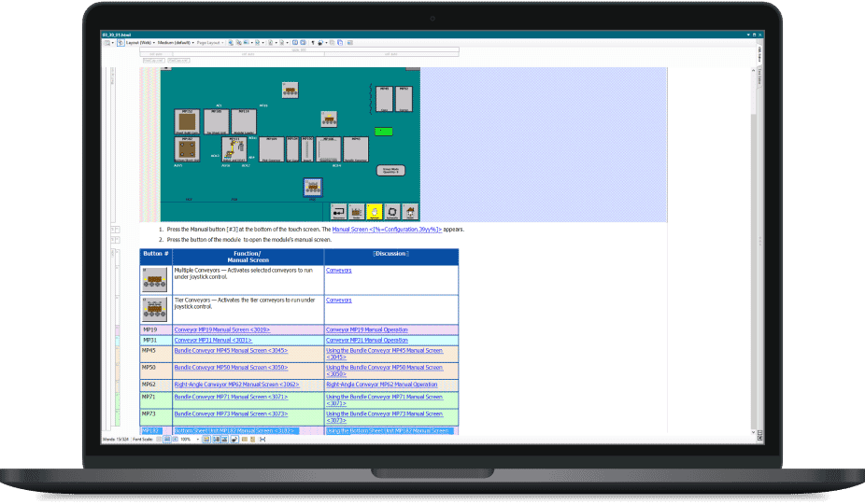The image size is (865, 504).
Task: Click the MP114 module box
Action: coord(244,122)
